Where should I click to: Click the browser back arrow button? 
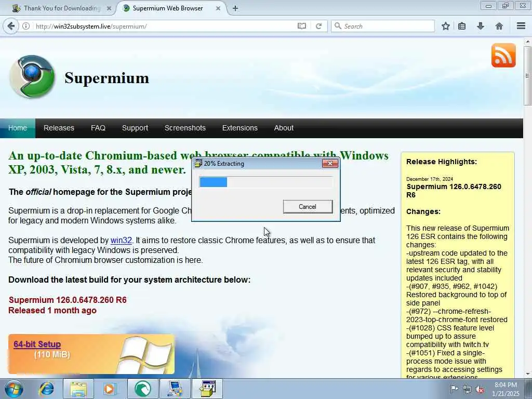(x=11, y=26)
